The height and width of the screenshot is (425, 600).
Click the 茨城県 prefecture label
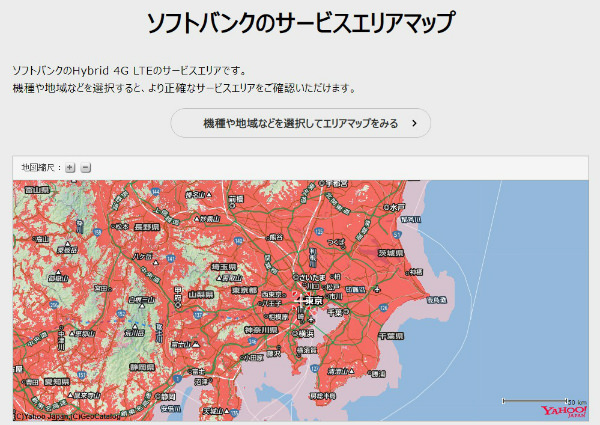391,253
